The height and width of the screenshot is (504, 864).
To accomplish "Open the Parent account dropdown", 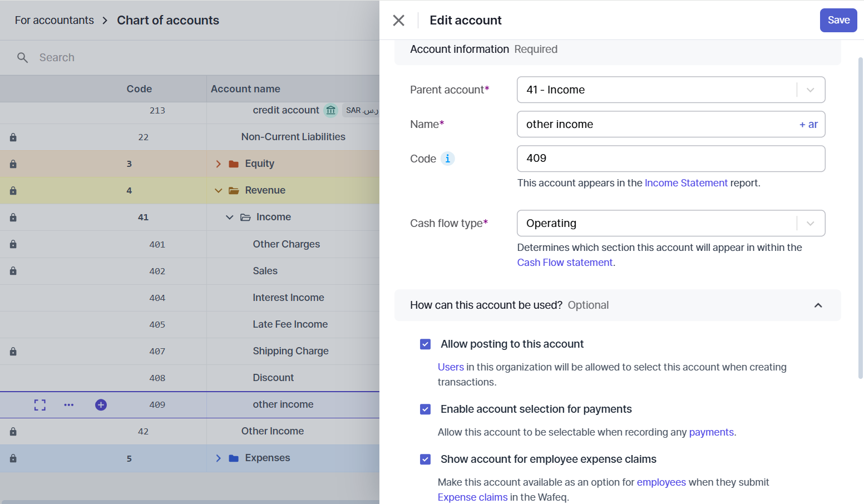I will point(810,90).
